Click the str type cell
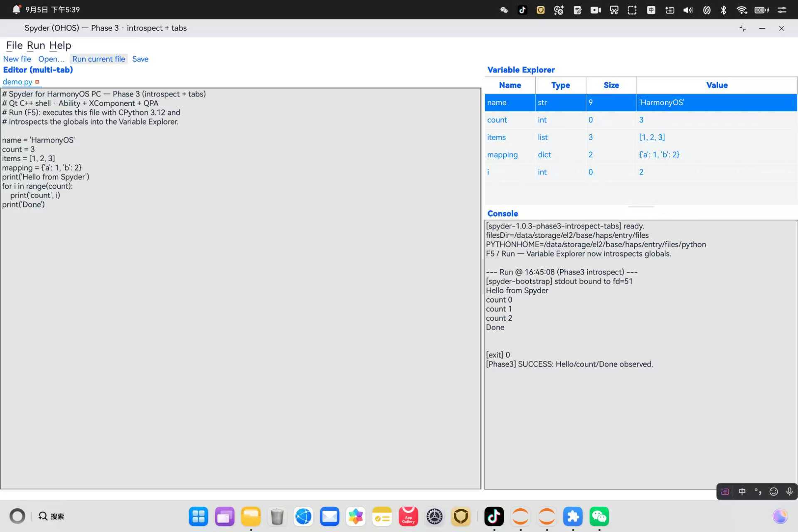 coord(561,103)
